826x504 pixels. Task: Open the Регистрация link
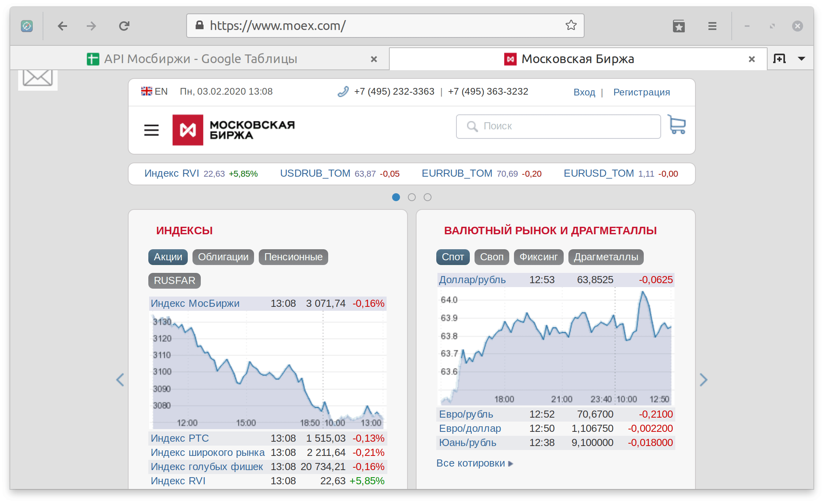pyautogui.click(x=641, y=92)
